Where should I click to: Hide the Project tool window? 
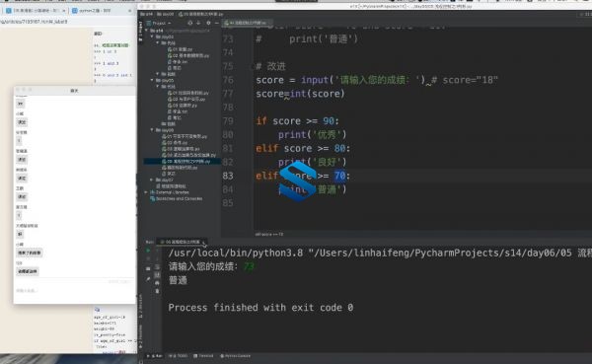pyautogui.click(x=217, y=23)
